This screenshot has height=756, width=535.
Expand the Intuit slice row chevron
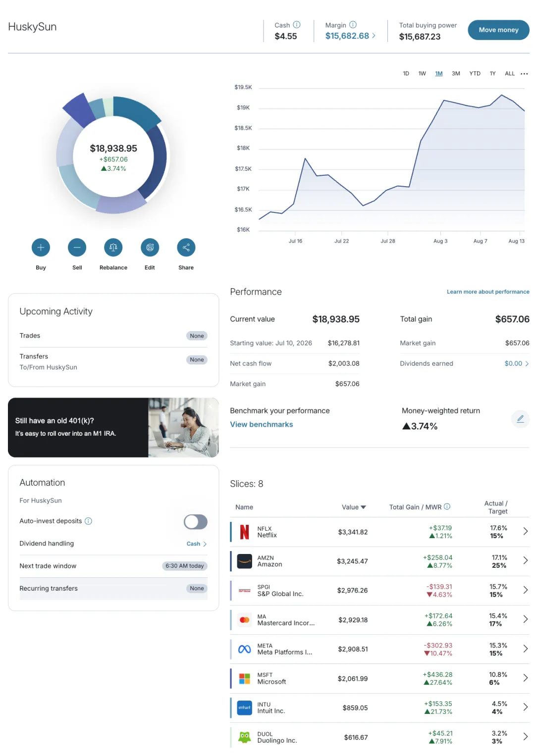526,707
